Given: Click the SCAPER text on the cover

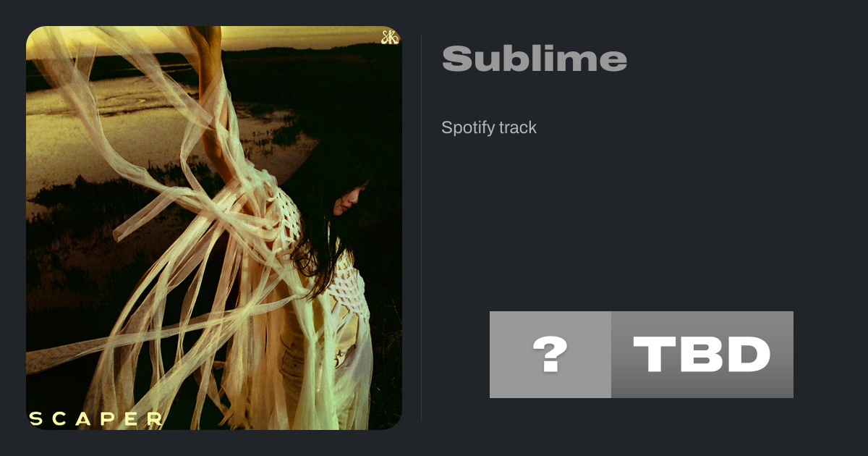Looking at the screenshot, I should pos(95,418).
